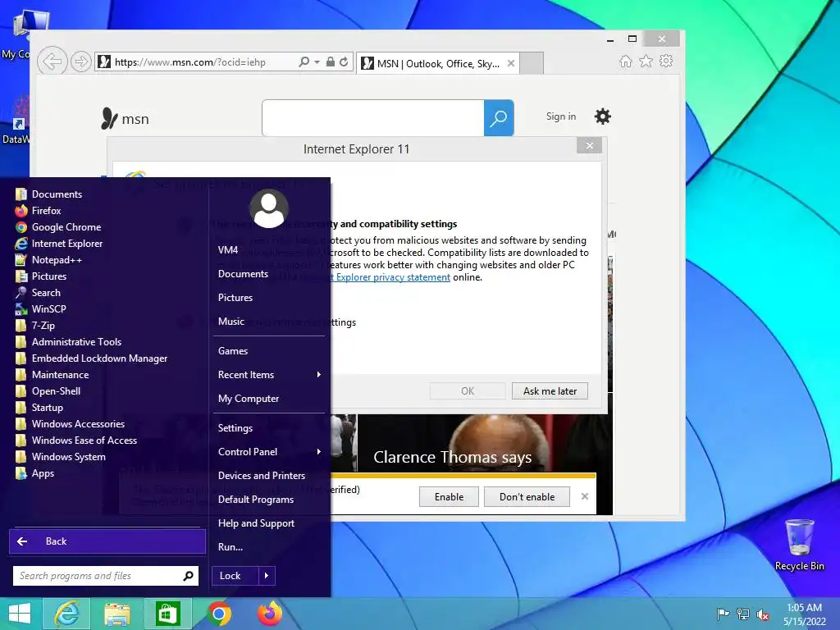Image resolution: width=840 pixels, height=630 pixels.
Task: Open the address bar search dropdown arrow
Action: tap(317, 62)
